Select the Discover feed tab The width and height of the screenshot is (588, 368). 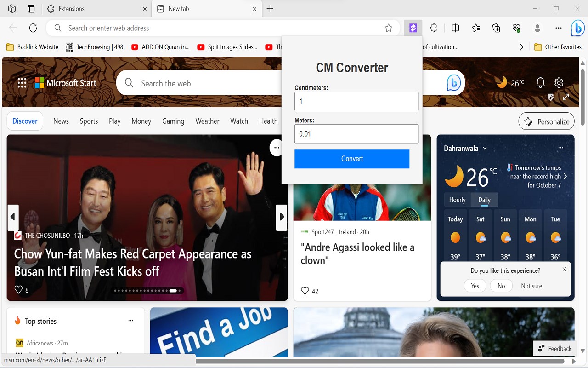click(x=25, y=121)
